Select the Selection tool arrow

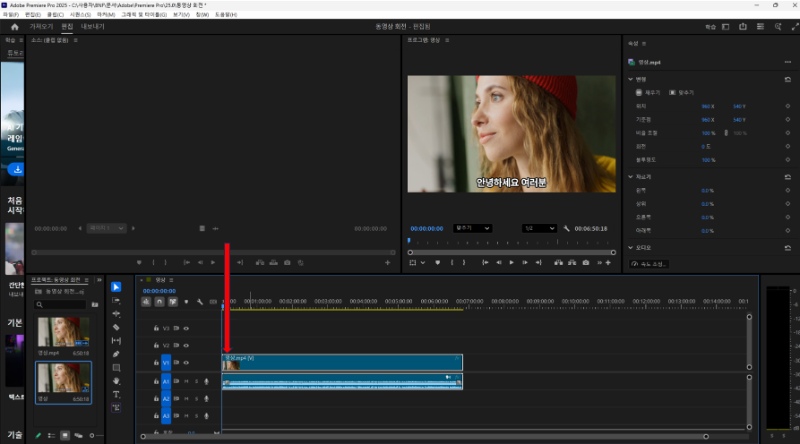[116, 288]
